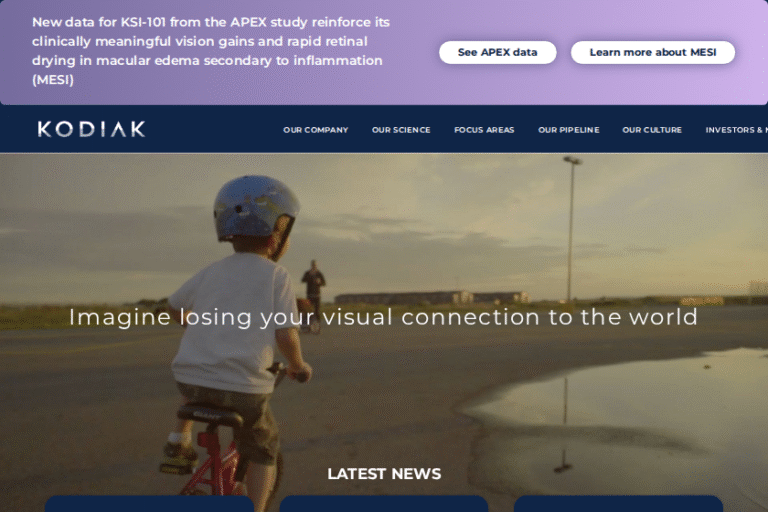Go to Our Science menu item
Image resolution: width=768 pixels, height=512 pixels.
(x=401, y=130)
